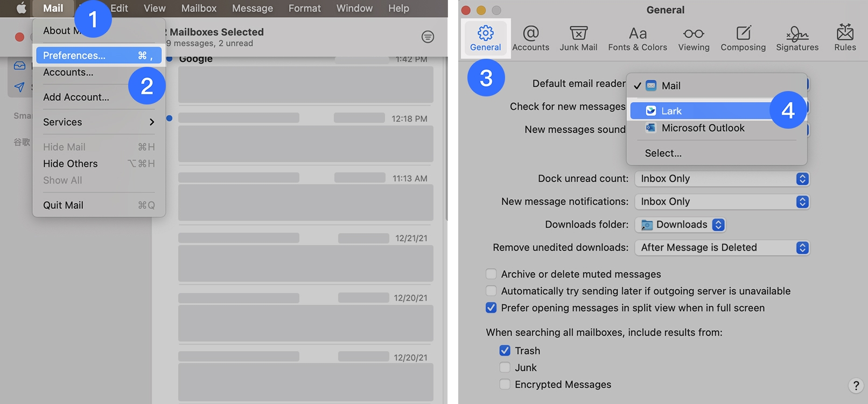Open the message dated 12/20/21 at bottom
This screenshot has width=868, height=404.
coord(305,375)
